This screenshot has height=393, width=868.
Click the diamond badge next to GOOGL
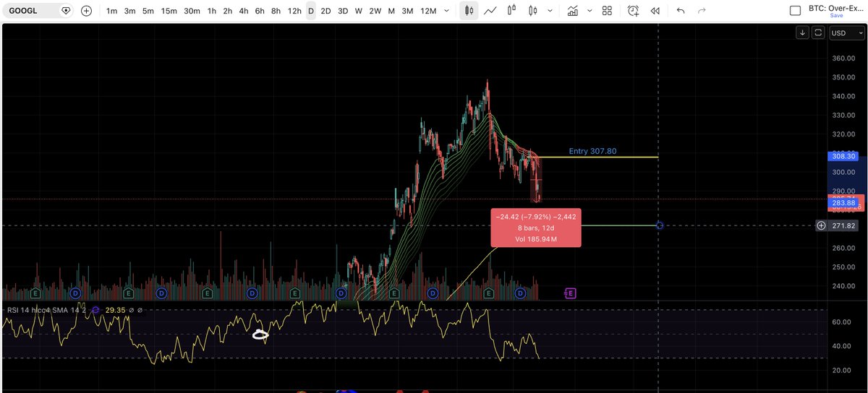point(66,11)
